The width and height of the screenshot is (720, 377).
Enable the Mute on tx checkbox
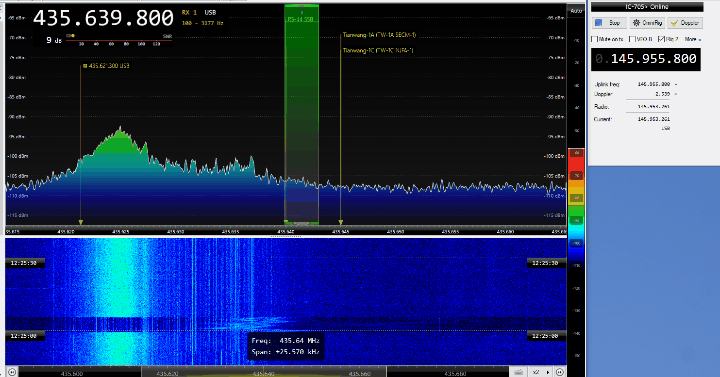click(x=595, y=39)
